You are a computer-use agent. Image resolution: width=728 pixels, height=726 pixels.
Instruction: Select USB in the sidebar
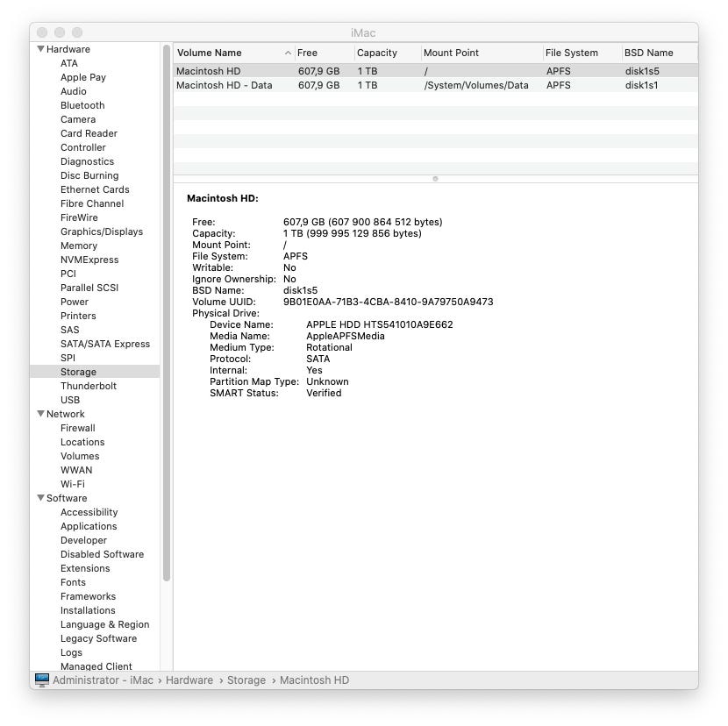tap(70, 400)
